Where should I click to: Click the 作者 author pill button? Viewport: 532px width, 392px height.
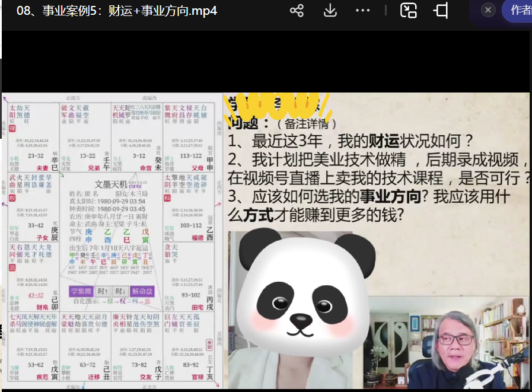click(519, 10)
